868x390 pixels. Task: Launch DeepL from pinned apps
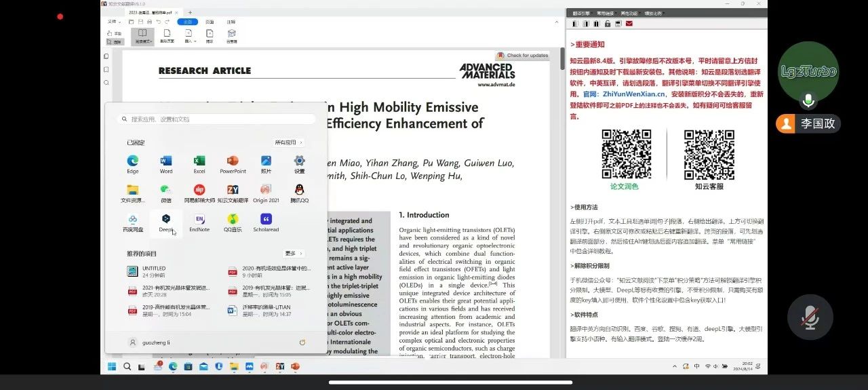[166, 222]
